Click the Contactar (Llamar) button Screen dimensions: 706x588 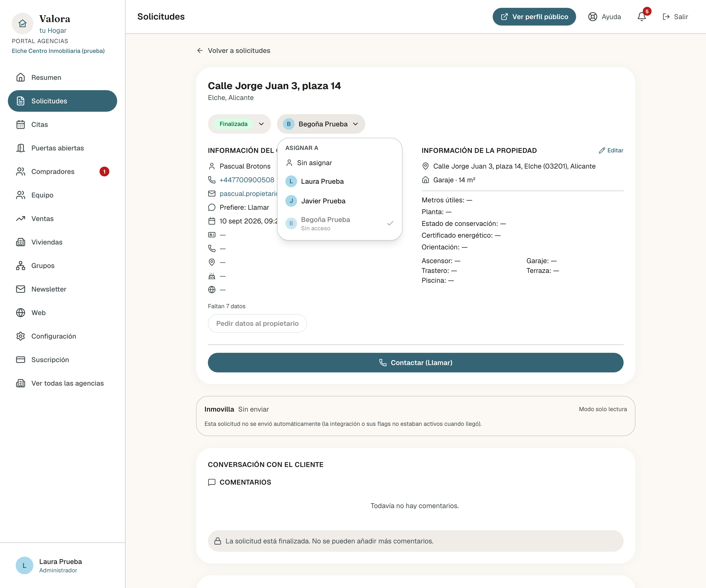click(416, 363)
